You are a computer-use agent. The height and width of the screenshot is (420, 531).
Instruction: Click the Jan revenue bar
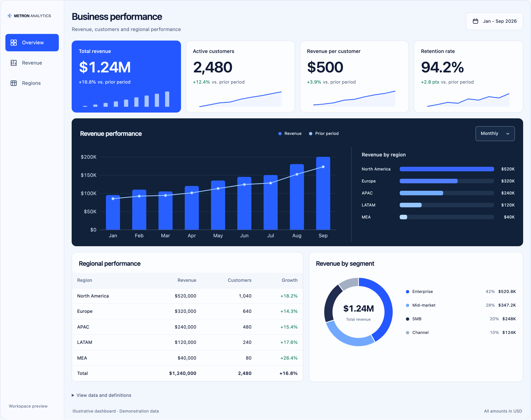113,212
